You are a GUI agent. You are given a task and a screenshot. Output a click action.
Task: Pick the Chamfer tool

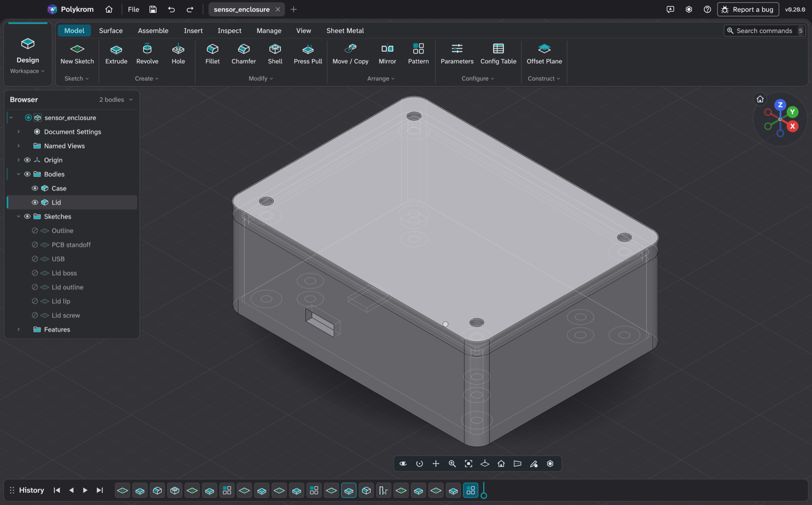(244, 54)
